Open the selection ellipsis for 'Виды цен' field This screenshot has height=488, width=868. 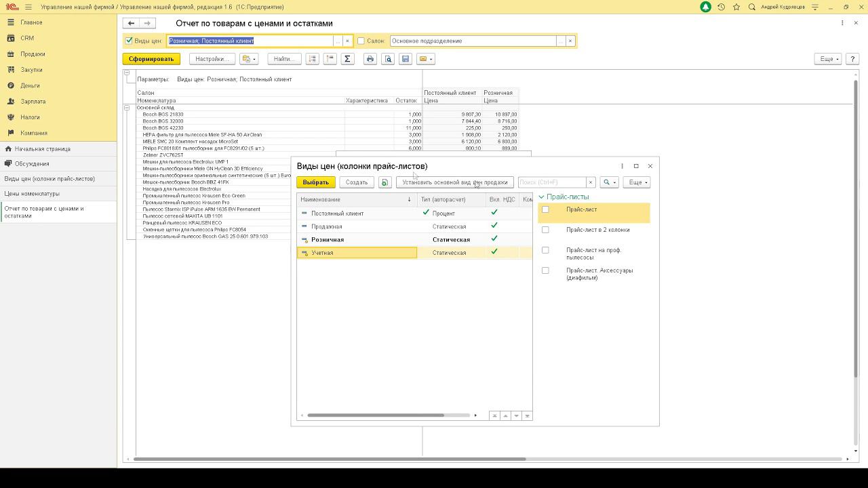pos(338,41)
